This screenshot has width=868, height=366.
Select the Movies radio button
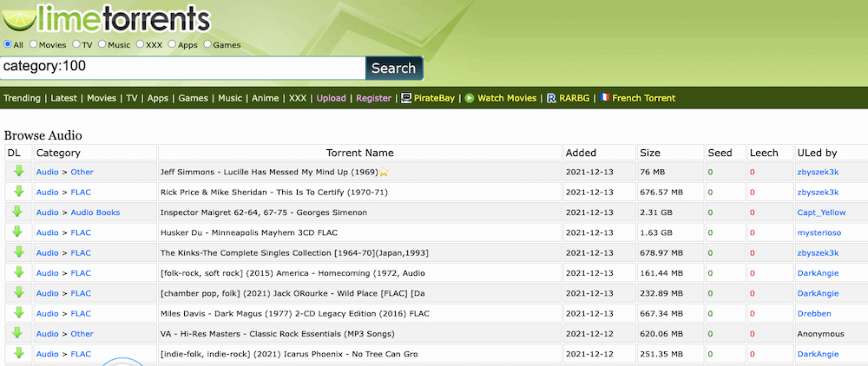tap(33, 44)
